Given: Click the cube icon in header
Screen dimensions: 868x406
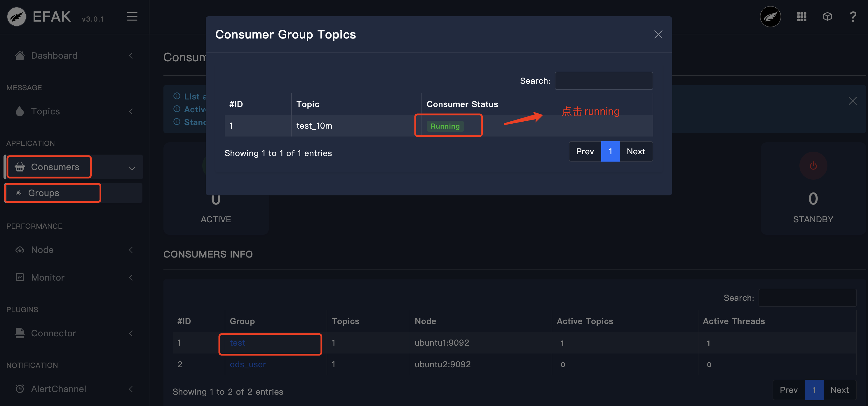Looking at the screenshot, I should point(827,17).
